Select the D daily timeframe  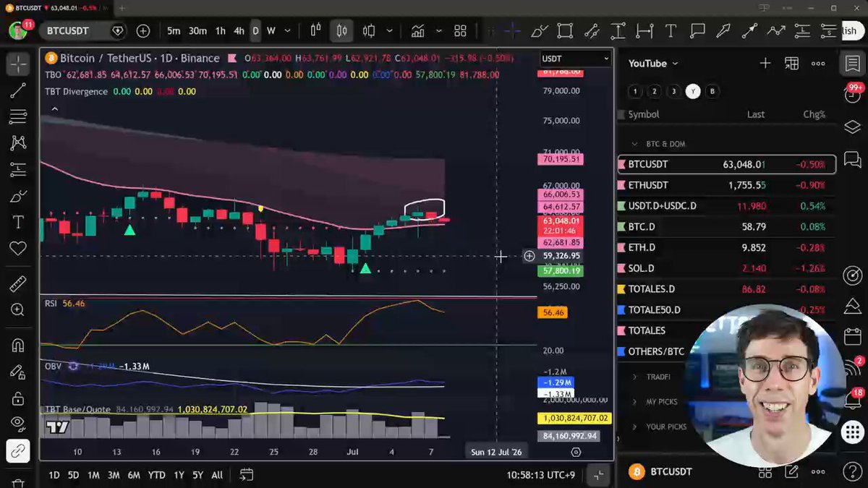click(255, 31)
